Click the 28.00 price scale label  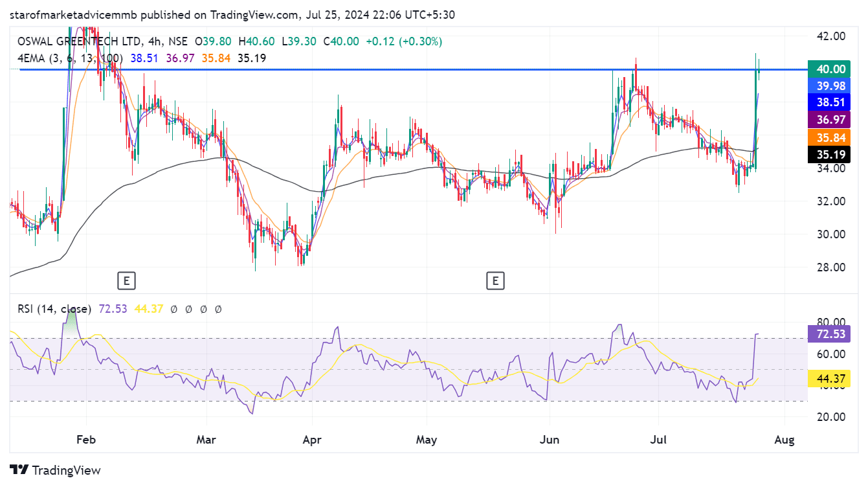[x=831, y=267]
